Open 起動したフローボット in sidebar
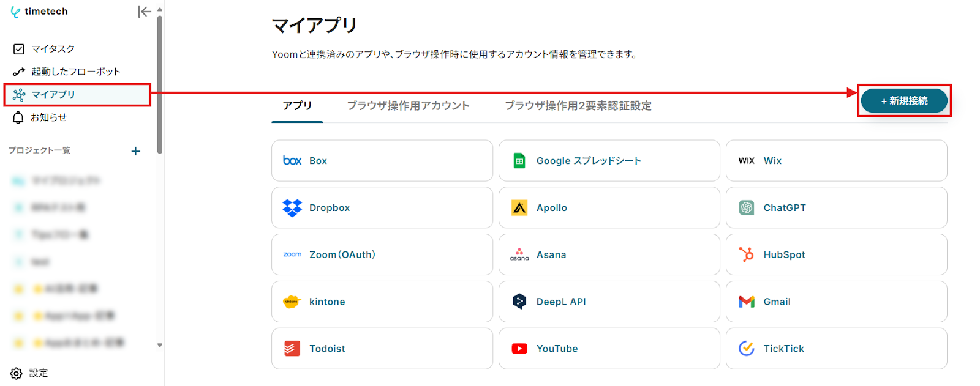This screenshot has height=386, width=980. pos(75,72)
